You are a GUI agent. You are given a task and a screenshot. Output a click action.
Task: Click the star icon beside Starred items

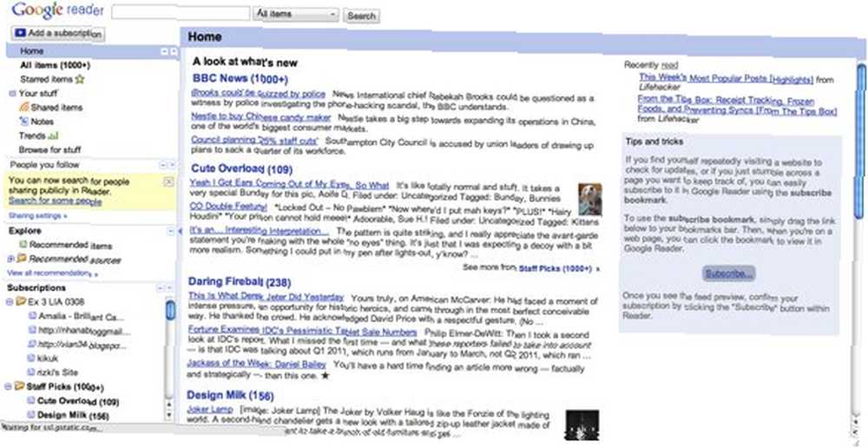click(x=80, y=79)
